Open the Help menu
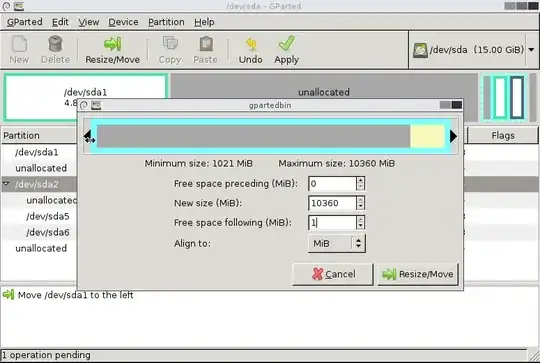This screenshot has height=363, width=540. [x=204, y=22]
